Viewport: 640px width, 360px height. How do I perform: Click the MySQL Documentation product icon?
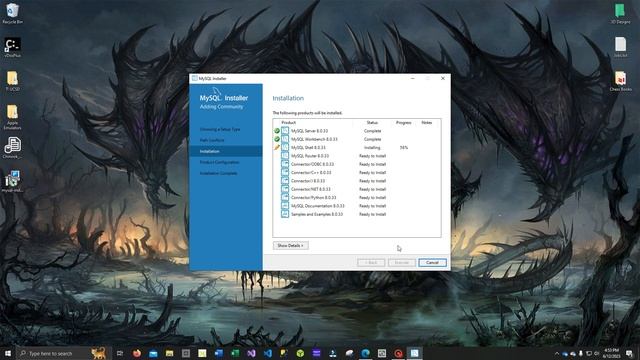(285, 206)
